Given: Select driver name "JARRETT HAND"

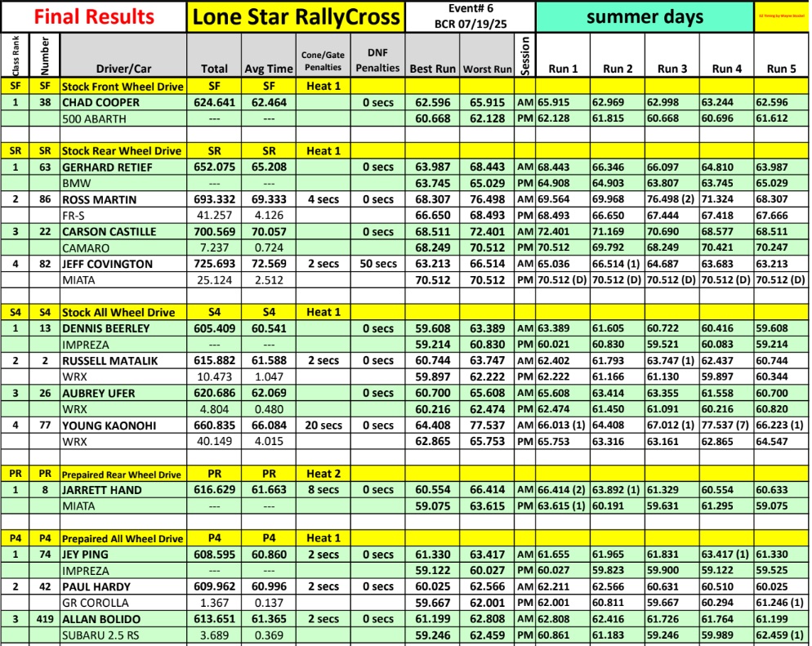Looking at the screenshot, I should tap(101, 490).
